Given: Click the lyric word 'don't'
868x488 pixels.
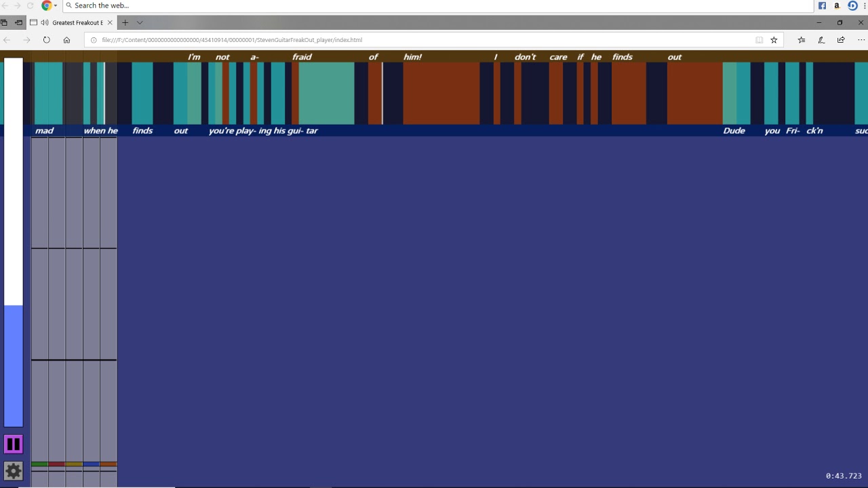Looking at the screenshot, I should 525,57.
